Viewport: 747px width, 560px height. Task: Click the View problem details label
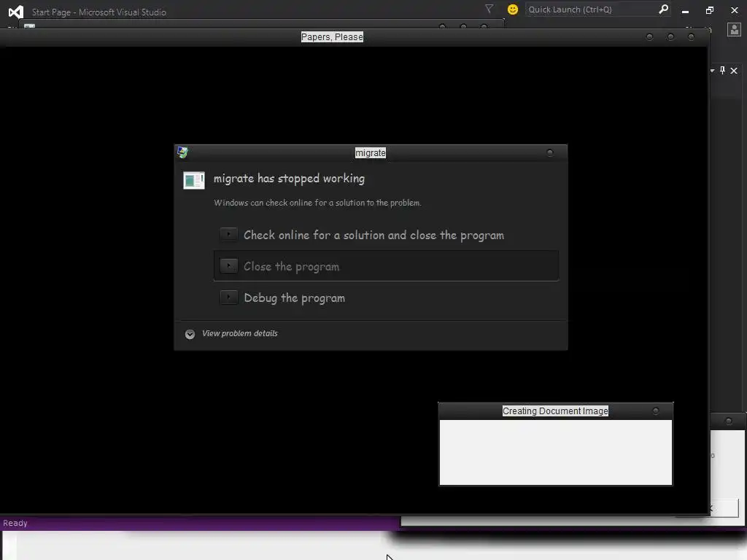[x=239, y=333]
